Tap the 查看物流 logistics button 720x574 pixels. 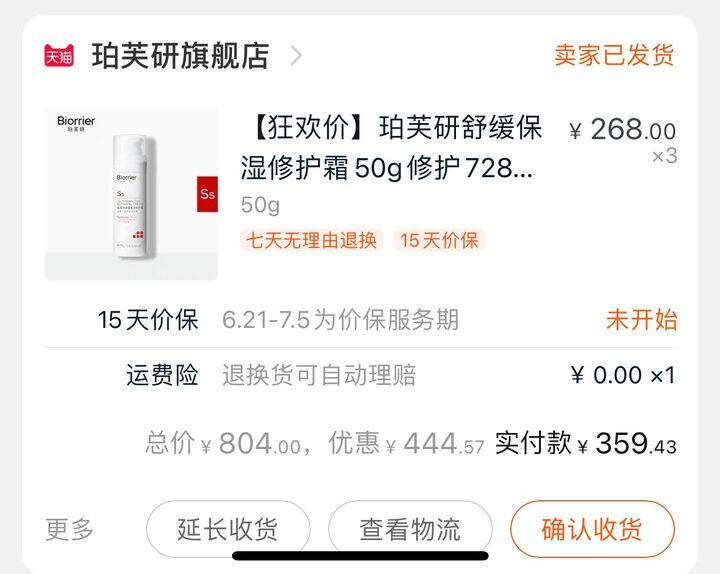(410, 529)
